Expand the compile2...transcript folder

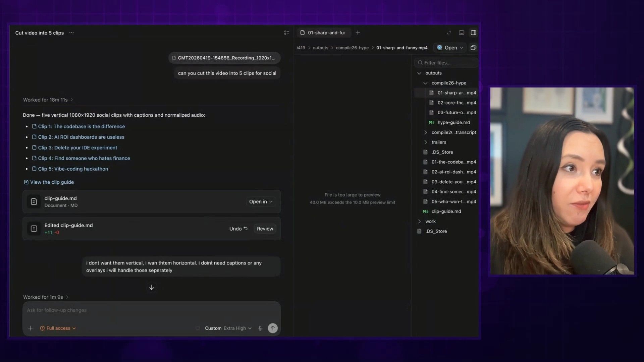(426, 132)
